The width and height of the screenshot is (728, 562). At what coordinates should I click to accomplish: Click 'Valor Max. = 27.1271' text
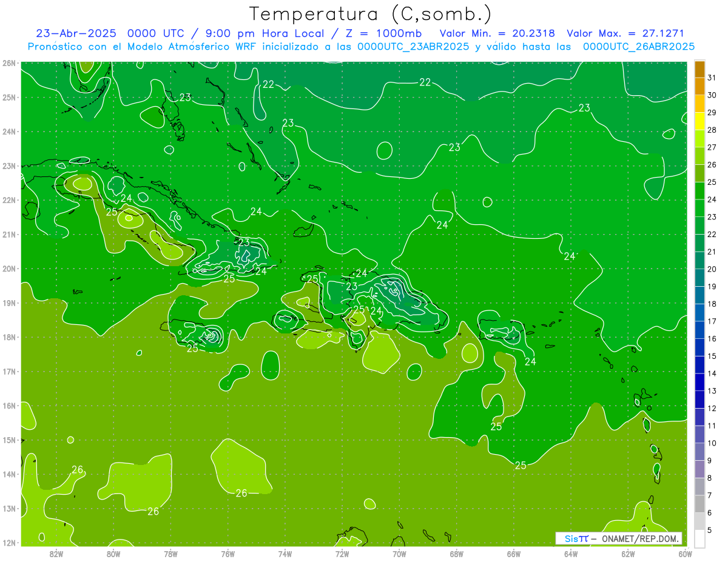pos(625,33)
